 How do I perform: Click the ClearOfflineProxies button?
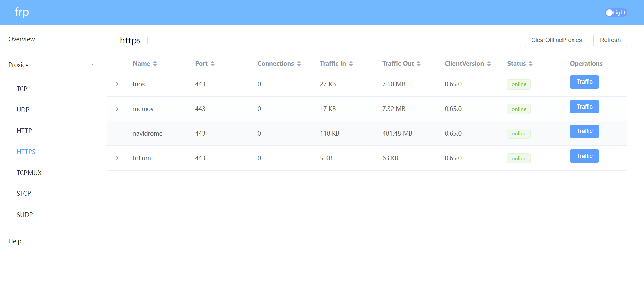(556, 40)
